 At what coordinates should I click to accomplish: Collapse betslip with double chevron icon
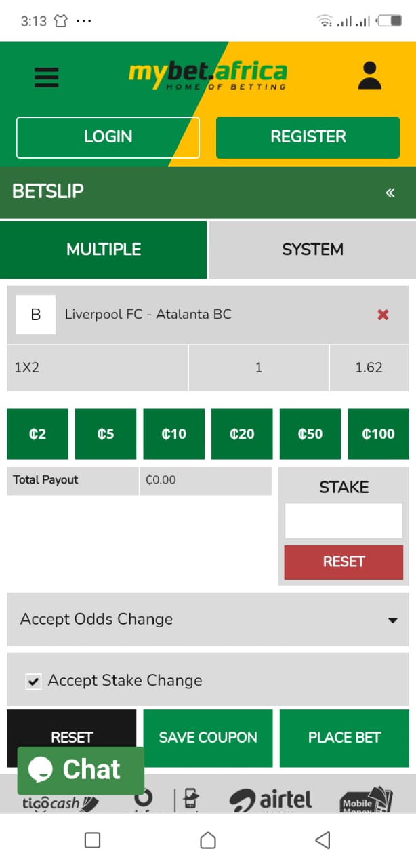coord(390,193)
